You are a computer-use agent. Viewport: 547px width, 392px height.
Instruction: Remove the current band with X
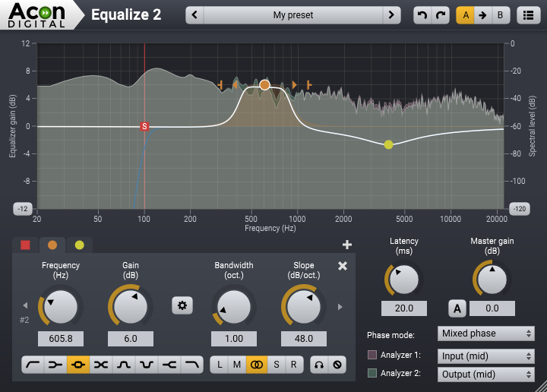pos(343,266)
